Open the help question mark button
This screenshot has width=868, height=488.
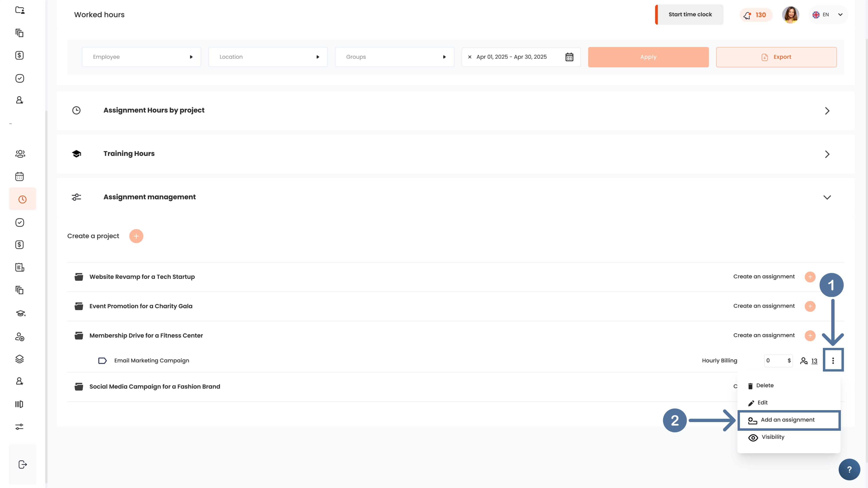click(849, 470)
